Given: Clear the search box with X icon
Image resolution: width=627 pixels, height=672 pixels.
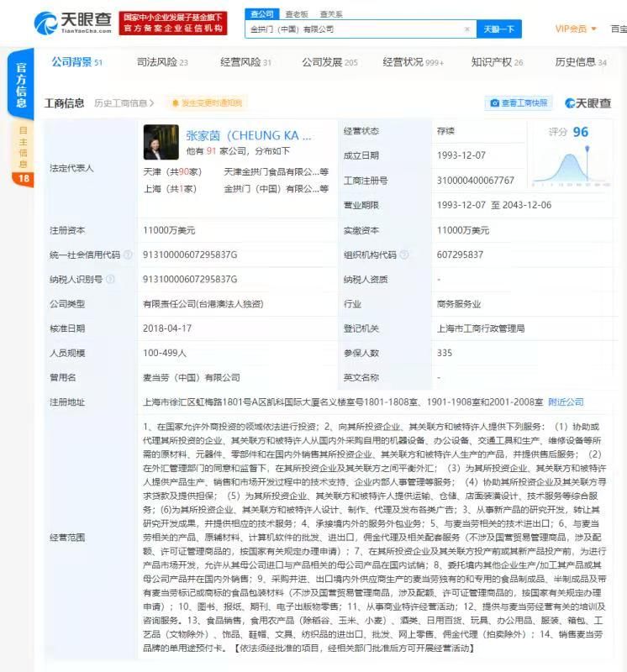Looking at the screenshot, I should point(467,29).
